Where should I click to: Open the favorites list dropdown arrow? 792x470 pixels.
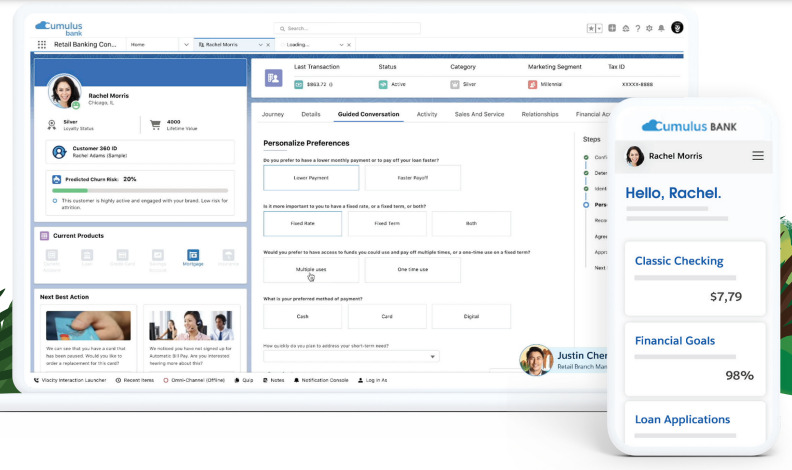[x=599, y=28]
